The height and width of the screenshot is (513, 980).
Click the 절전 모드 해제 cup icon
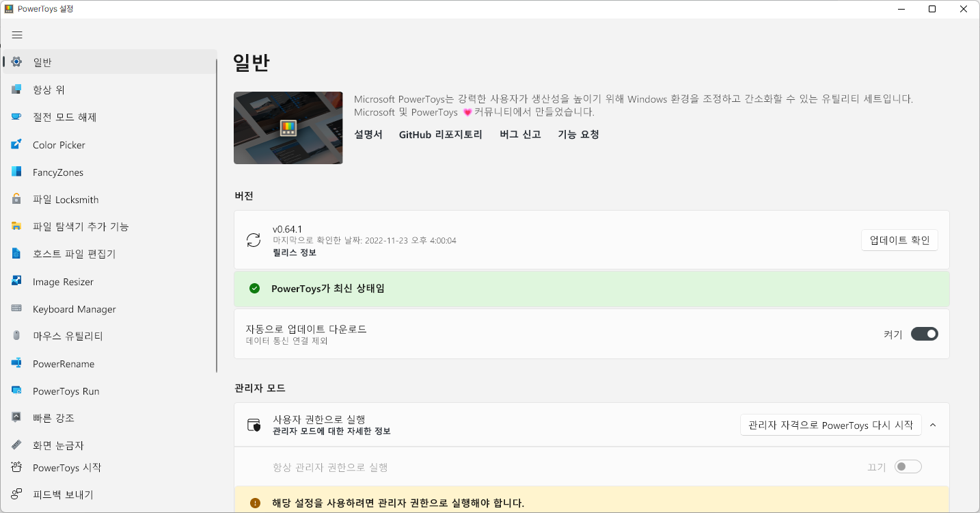(x=16, y=117)
